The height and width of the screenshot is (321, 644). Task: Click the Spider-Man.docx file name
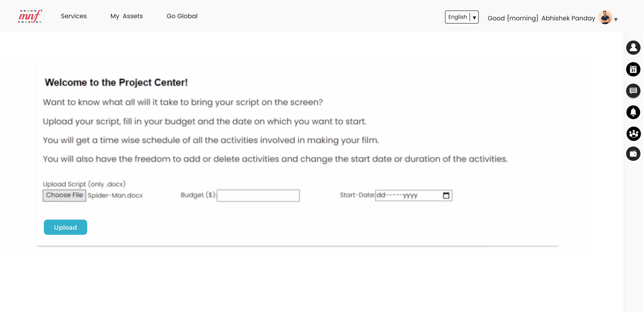tap(115, 195)
